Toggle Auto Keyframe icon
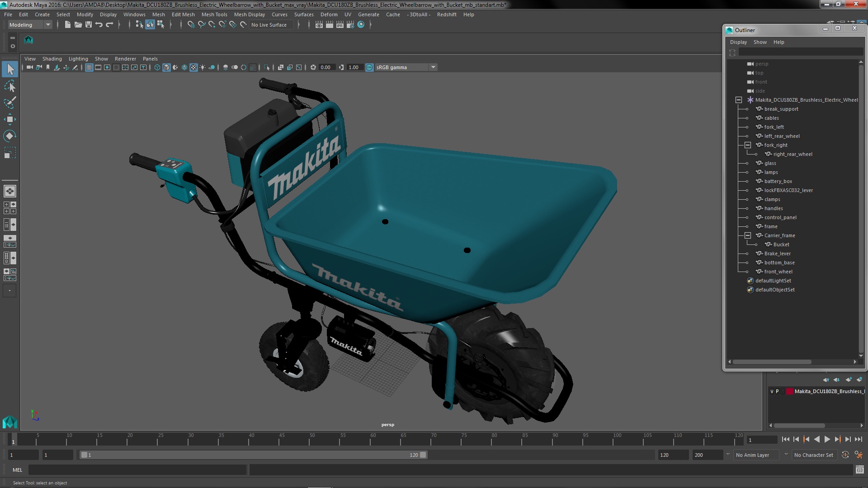Viewport: 868px width, 488px height. 845,455
